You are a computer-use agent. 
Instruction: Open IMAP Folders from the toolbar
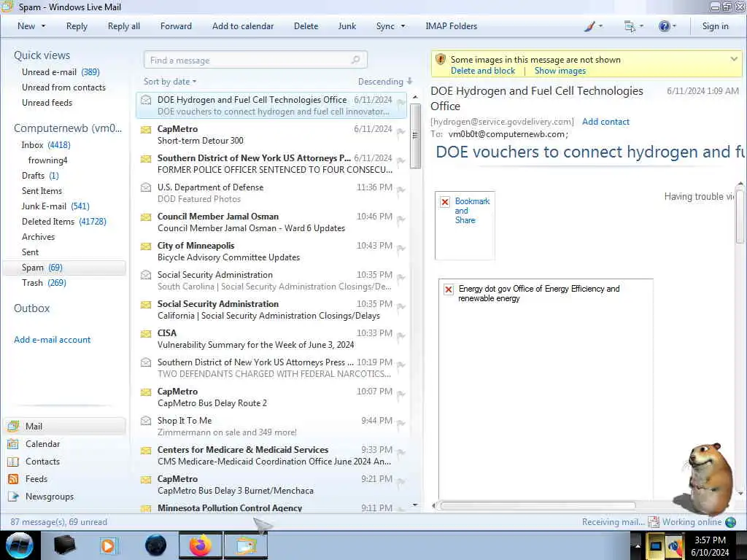tap(451, 26)
